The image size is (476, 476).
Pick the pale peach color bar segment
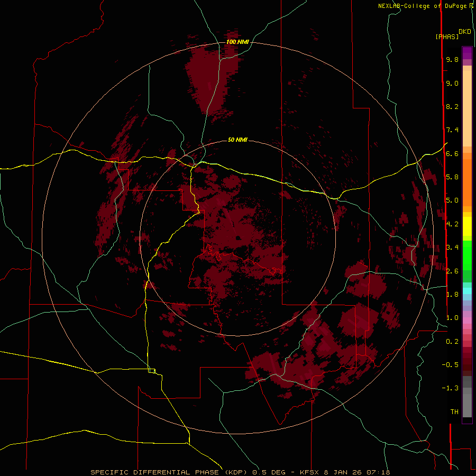click(467, 108)
